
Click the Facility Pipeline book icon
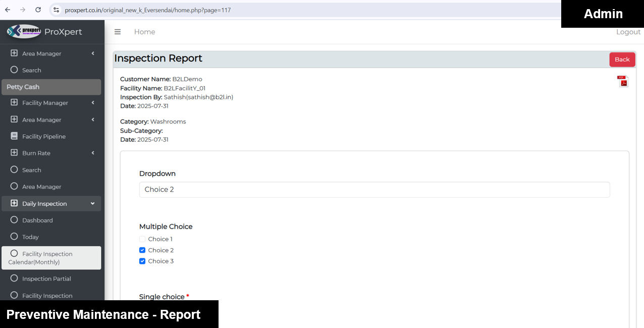[x=14, y=136]
